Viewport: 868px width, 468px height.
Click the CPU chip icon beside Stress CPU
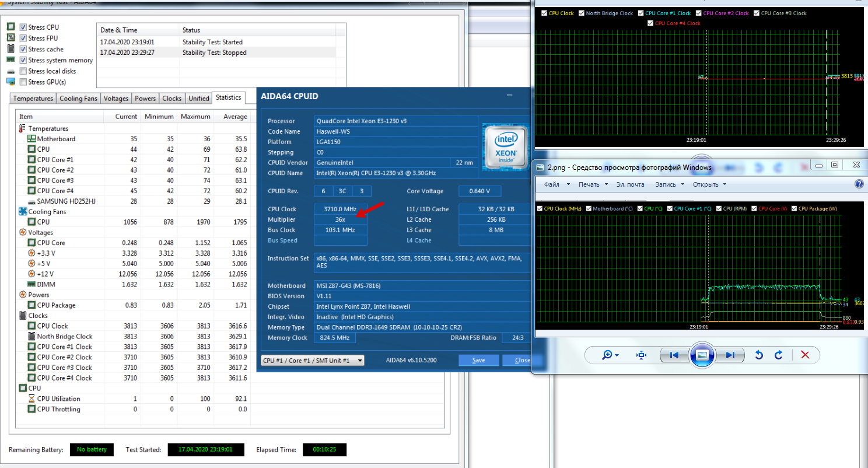10,27
